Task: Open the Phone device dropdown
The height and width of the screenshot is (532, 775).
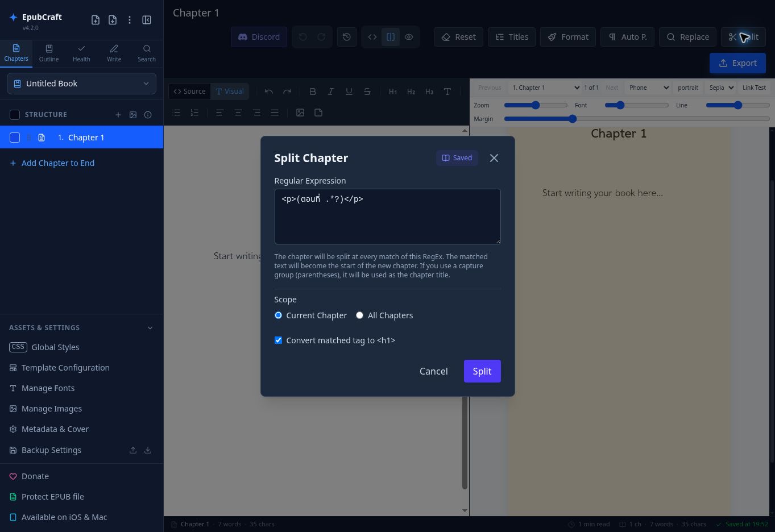Action: 648,88
